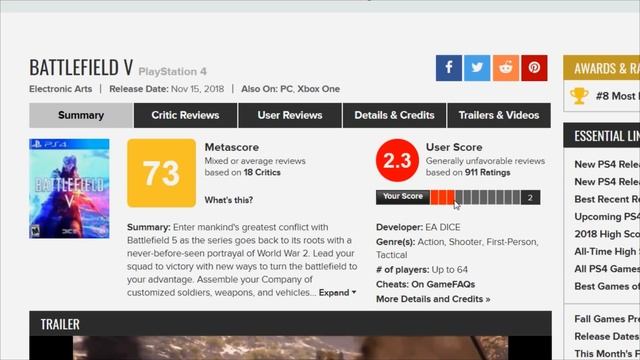
Task: Set a rating on the Your Score bar
Action: [x=475, y=197]
